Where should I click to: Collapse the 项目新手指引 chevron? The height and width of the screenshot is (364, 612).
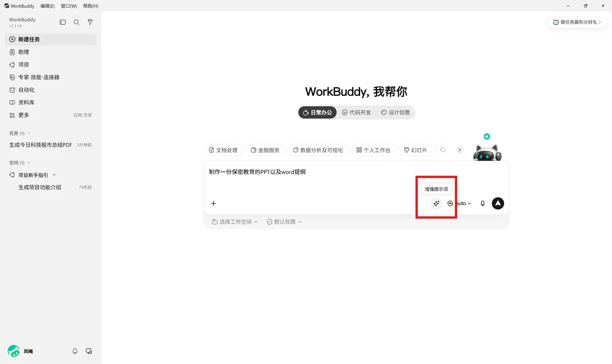coord(54,175)
